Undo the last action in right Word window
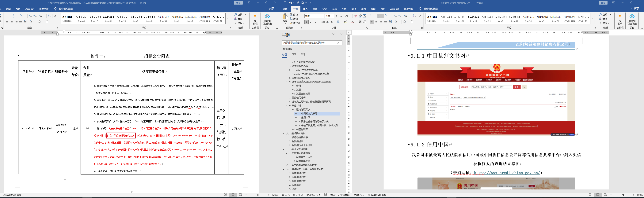Image resolution: width=644 pixels, height=198 pixels. [291, 3]
